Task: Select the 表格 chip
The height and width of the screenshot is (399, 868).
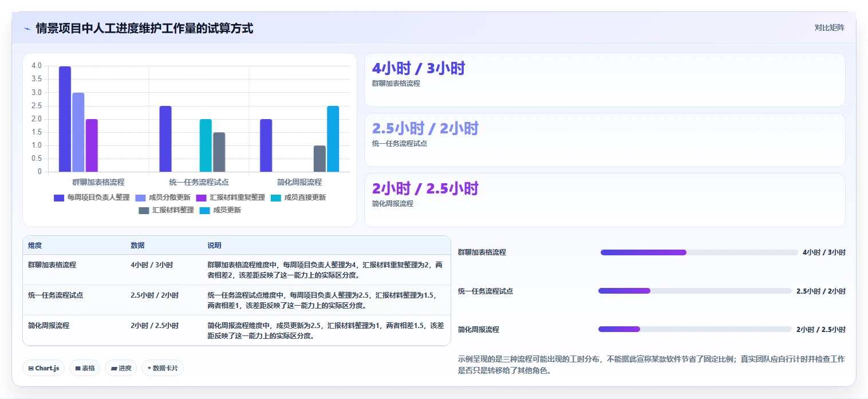Action: pyautogui.click(x=85, y=368)
